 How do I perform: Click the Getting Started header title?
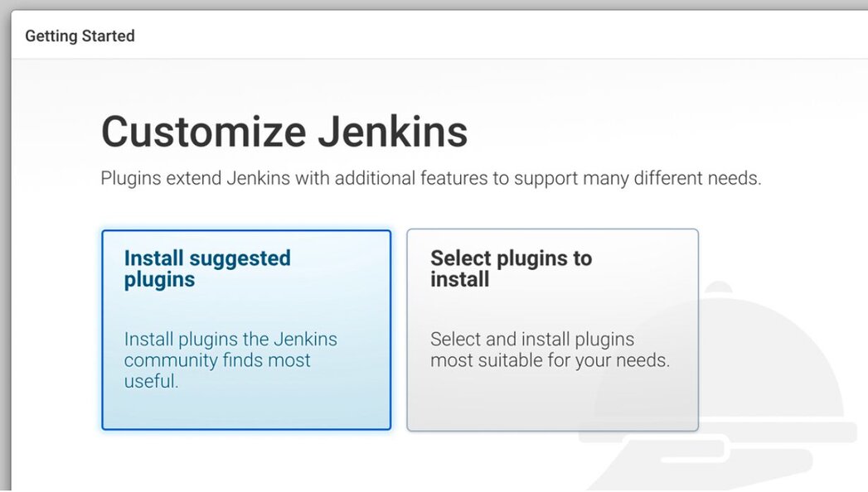pyautogui.click(x=80, y=36)
